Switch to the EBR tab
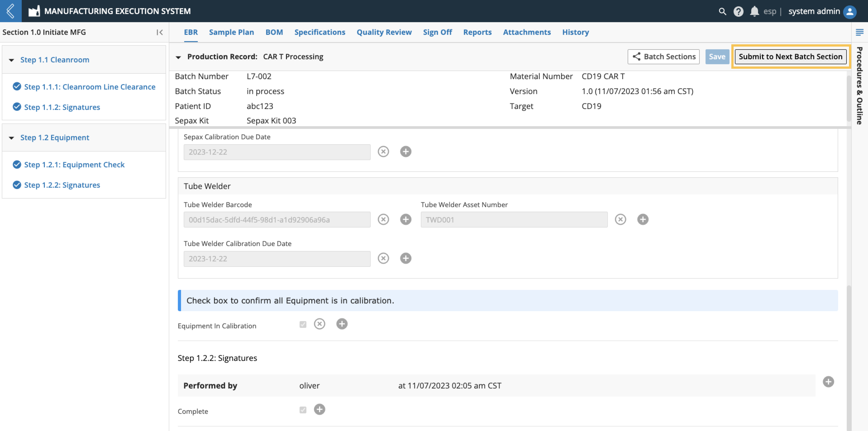 (191, 32)
